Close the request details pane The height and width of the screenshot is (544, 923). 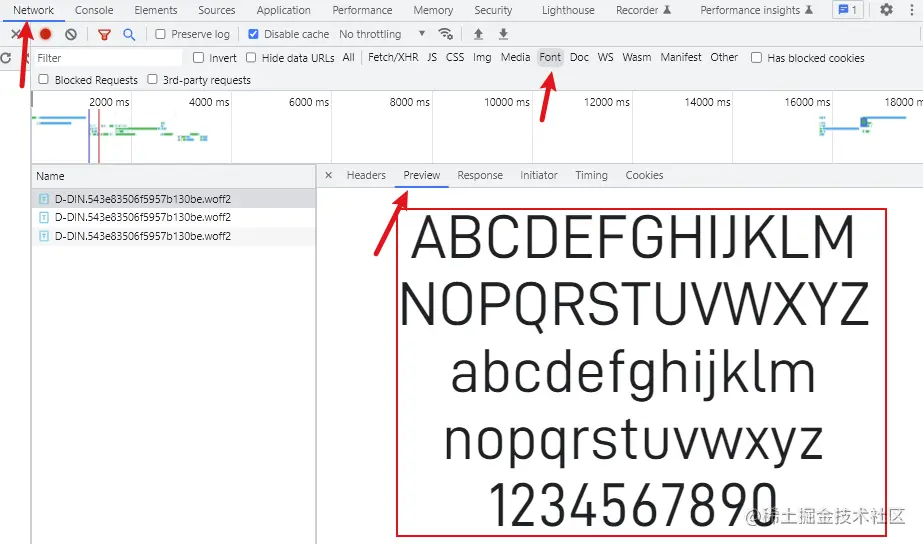(328, 175)
